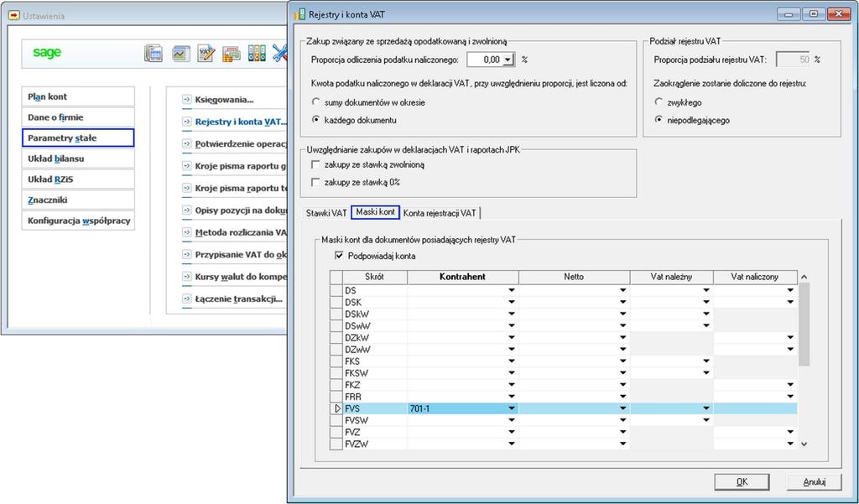Screen dimensions: 859x504
Task: Open the coins and banknotes icon
Action: (232, 54)
